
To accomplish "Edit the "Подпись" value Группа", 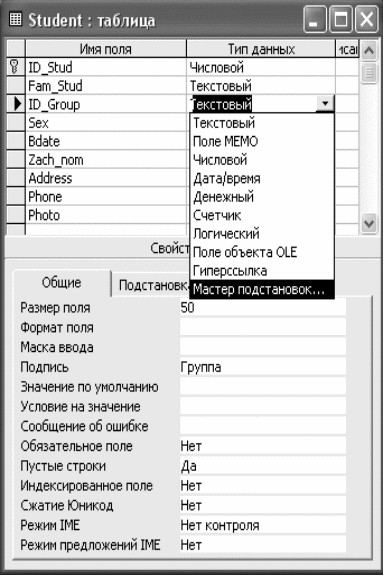I will (x=263, y=367).
